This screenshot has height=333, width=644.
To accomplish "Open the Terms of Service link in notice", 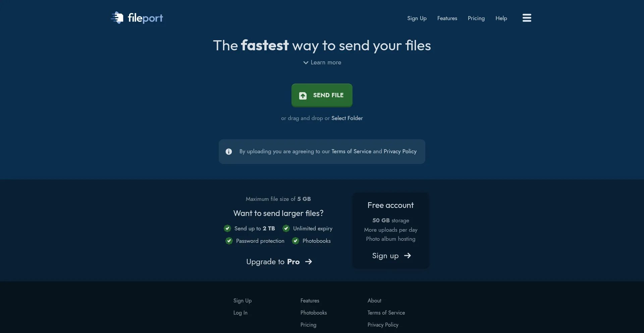I will pos(351,151).
